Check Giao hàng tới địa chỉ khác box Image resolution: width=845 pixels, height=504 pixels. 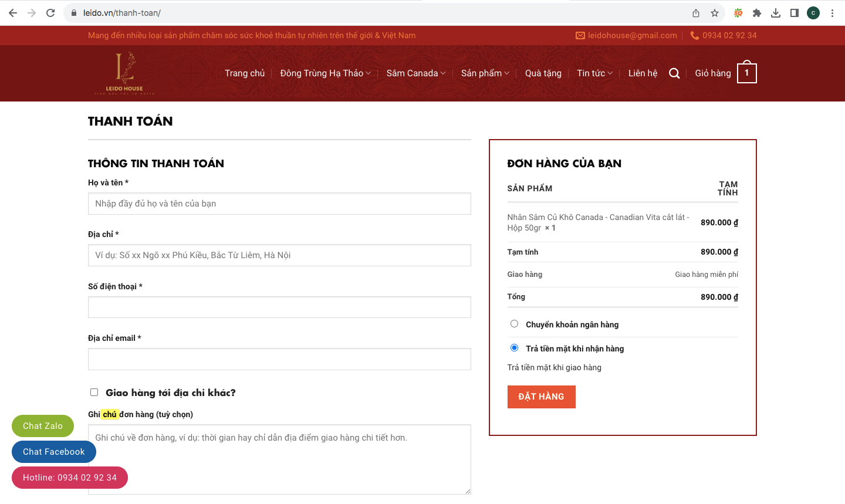(x=94, y=393)
